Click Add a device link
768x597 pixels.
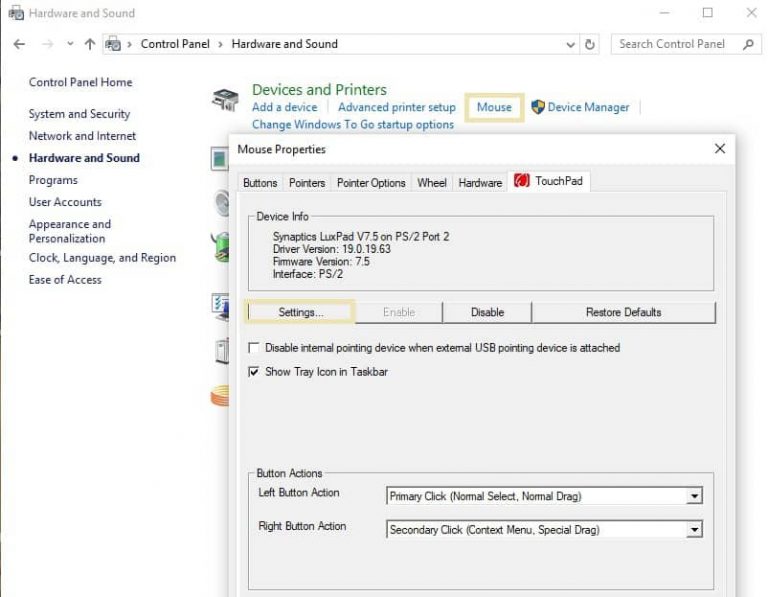pyautogui.click(x=285, y=107)
